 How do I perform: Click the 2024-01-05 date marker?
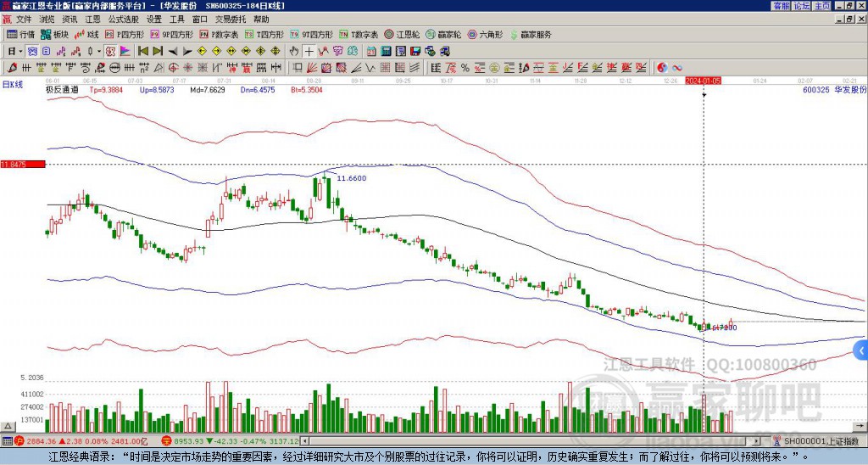[703, 81]
